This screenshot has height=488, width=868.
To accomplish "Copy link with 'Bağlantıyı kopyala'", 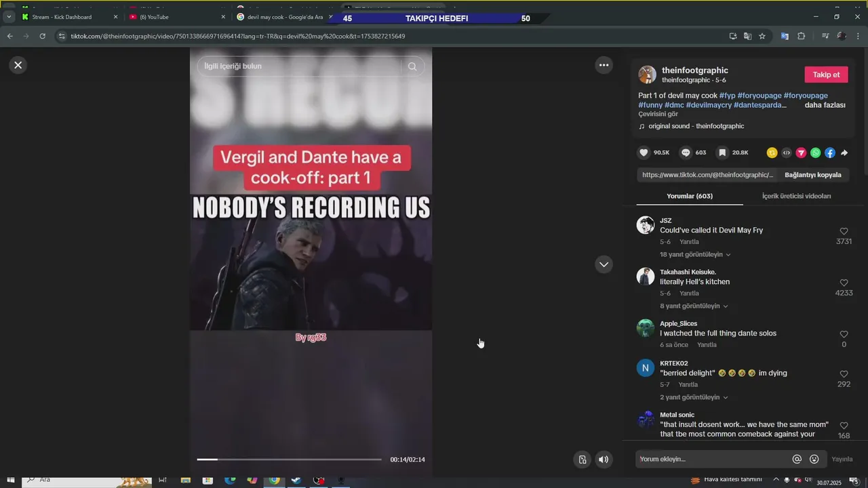I will tap(812, 175).
